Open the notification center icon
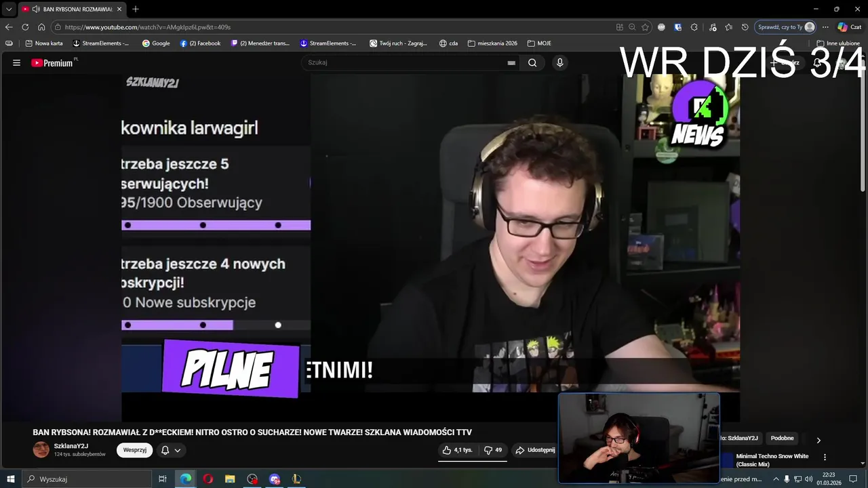 tap(853, 479)
